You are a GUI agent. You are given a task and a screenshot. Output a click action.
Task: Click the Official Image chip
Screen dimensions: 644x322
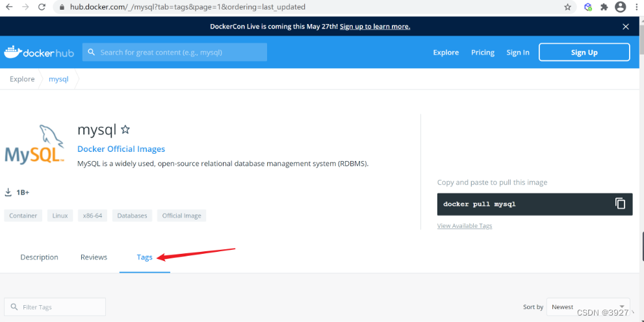(x=181, y=216)
